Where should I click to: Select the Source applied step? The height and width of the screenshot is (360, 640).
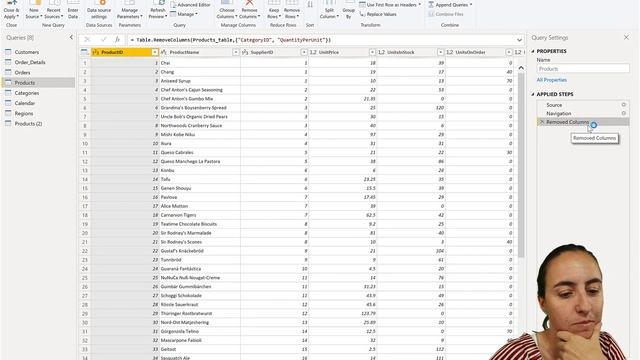pyautogui.click(x=554, y=105)
